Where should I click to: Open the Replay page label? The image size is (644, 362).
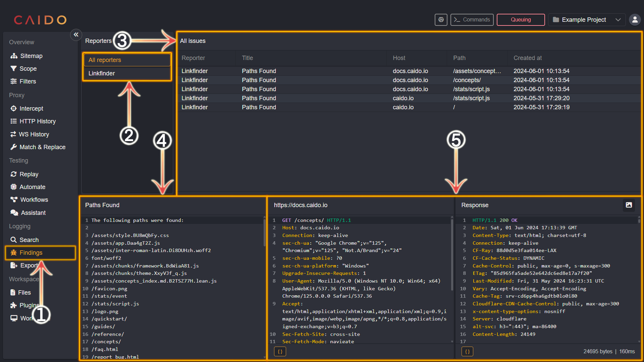[29, 174]
